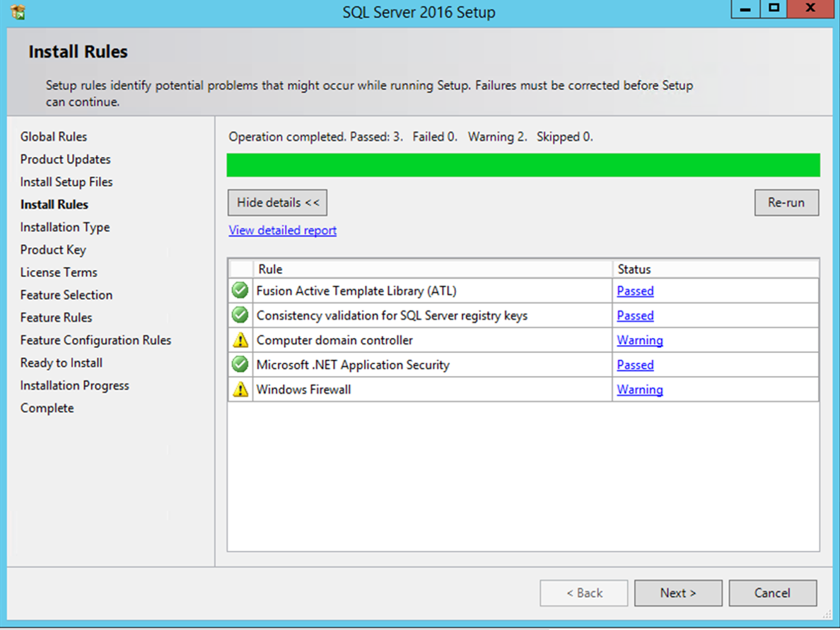Click the Install Rules page heading

[78, 52]
